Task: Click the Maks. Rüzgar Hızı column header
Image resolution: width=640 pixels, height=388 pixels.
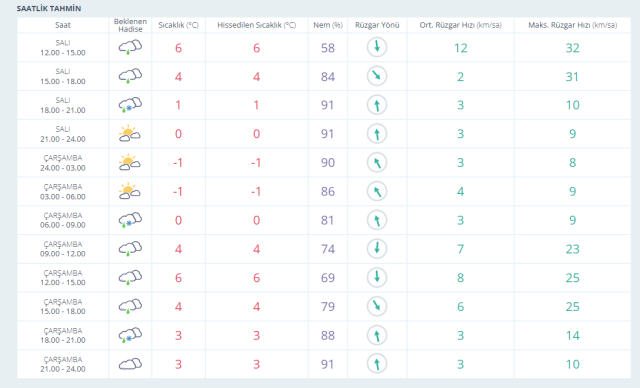Action: (572, 25)
